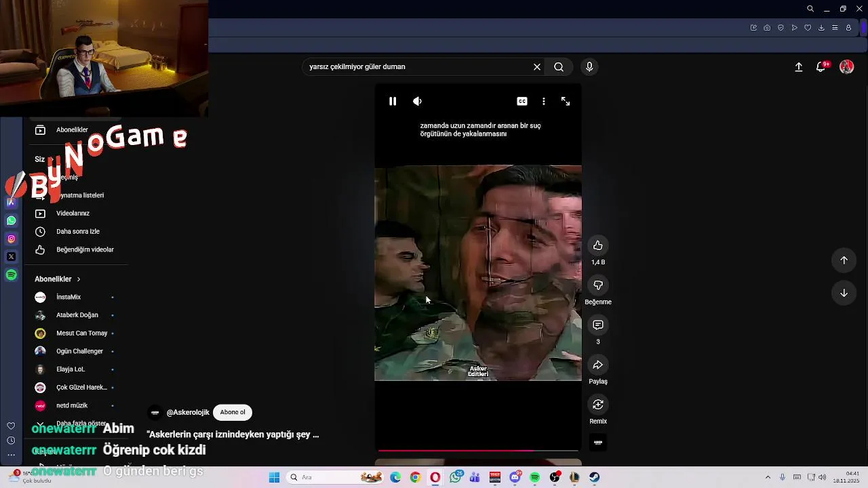Open Opera profile account icon
868x488 pixels.
tap(848, 28)
